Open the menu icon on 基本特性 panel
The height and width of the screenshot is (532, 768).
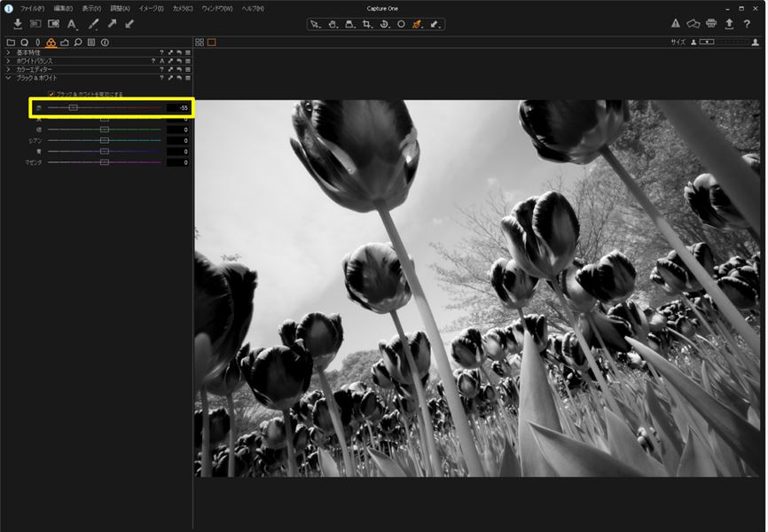pos(188,52)
